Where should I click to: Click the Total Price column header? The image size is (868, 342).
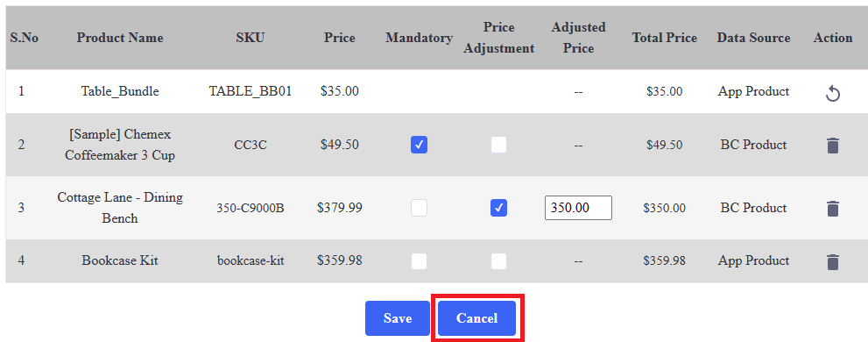(x=665, y=38)
